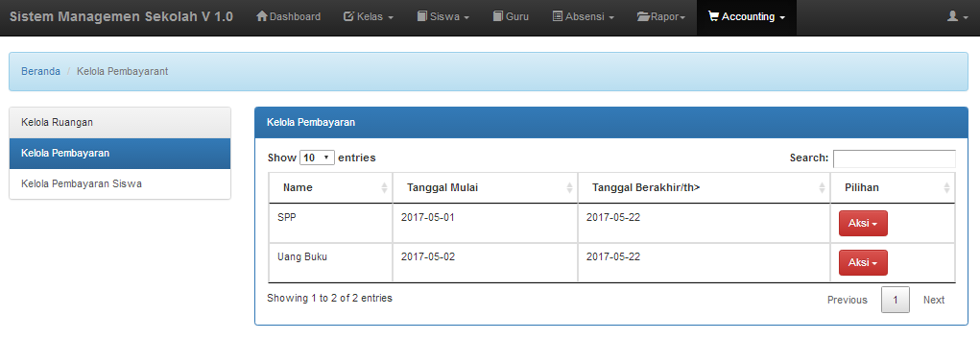Sort by Pilihan column arrows
The image size is (980, 364).
(946, 187)
